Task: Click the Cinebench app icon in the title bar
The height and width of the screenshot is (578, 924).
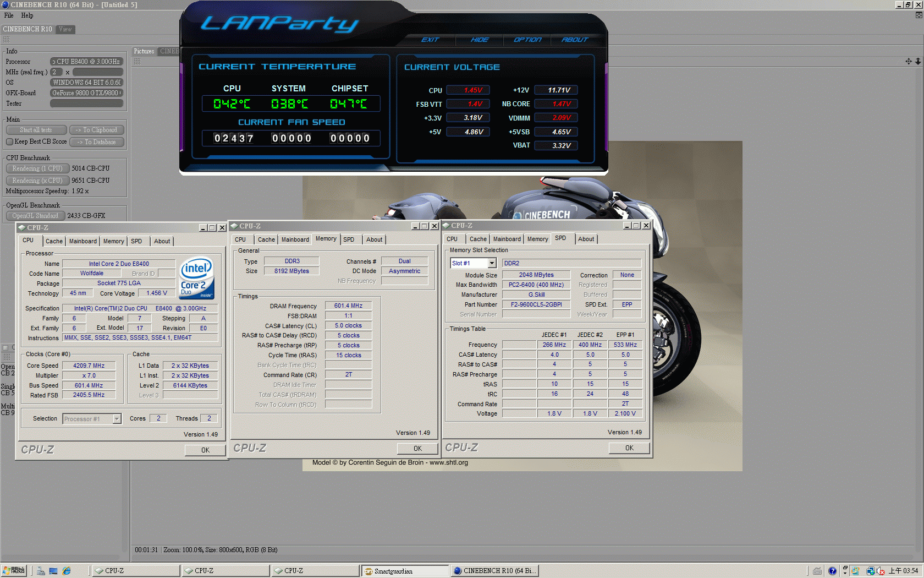Action: tap(5, 4)
